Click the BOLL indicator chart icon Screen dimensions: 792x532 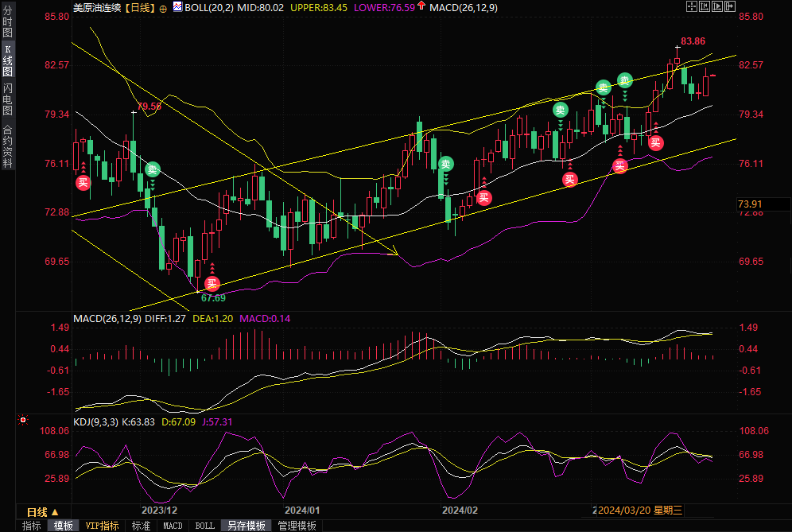[177, 7]
